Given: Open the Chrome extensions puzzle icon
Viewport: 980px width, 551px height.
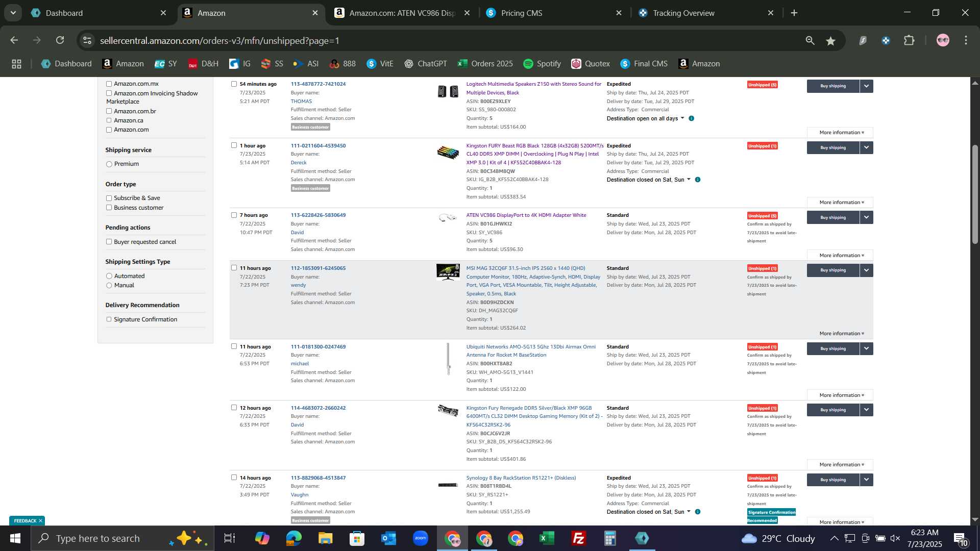Looking at the screenshot, I should click(909, 40).
